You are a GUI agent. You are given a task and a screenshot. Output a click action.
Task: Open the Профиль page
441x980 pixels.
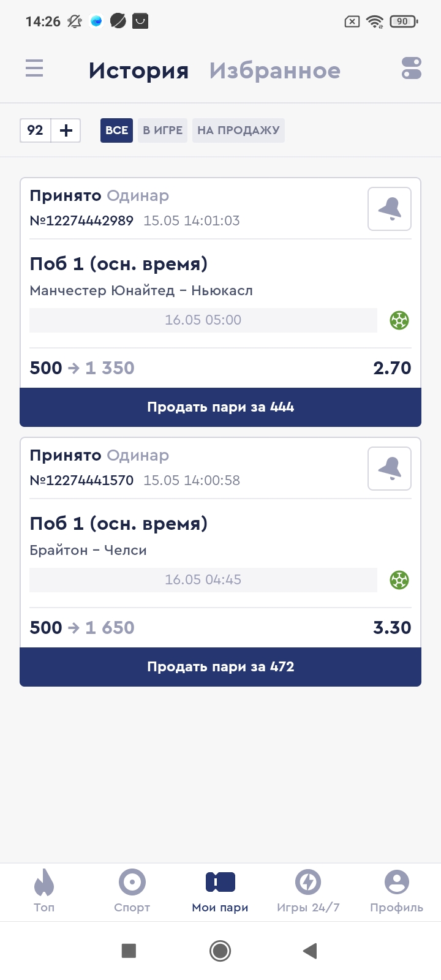(x=396, y=891)
